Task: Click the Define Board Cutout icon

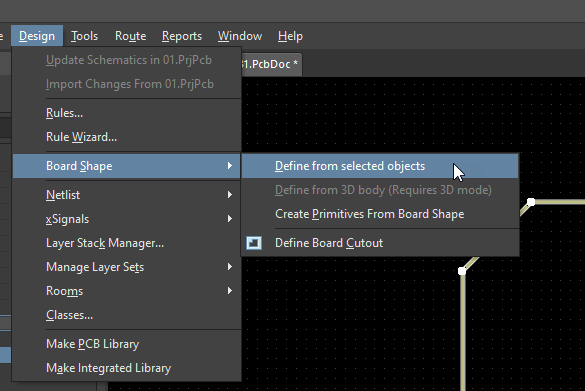Action: pos(254,243)
